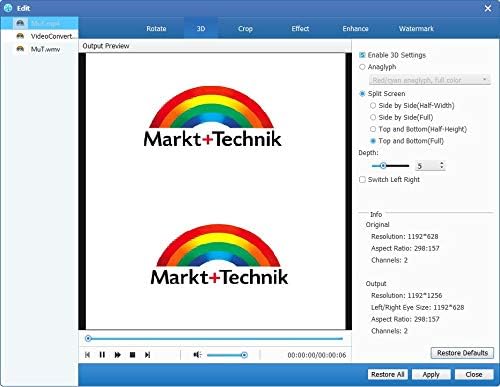Image resolution: width=500 pixels, height=387 pixels.
Task: Switch to the Effect tab
Action: click(x=300, y=29)
